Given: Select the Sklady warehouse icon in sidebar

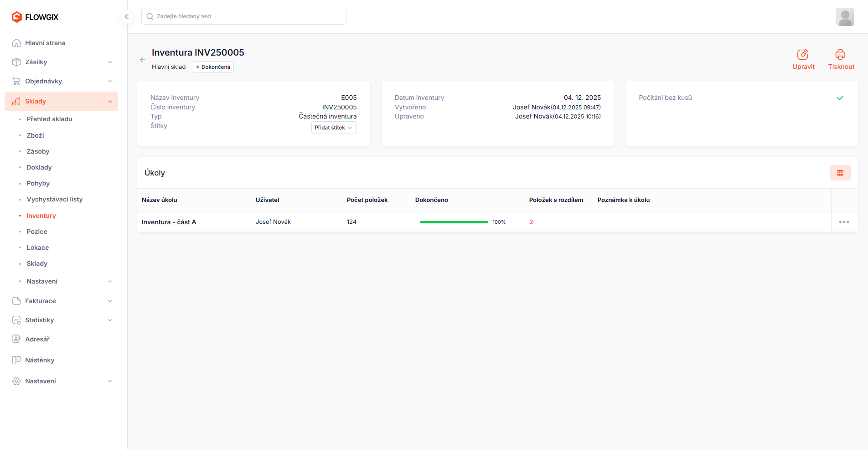Looking at the screenshot, I should click(16, 101).
